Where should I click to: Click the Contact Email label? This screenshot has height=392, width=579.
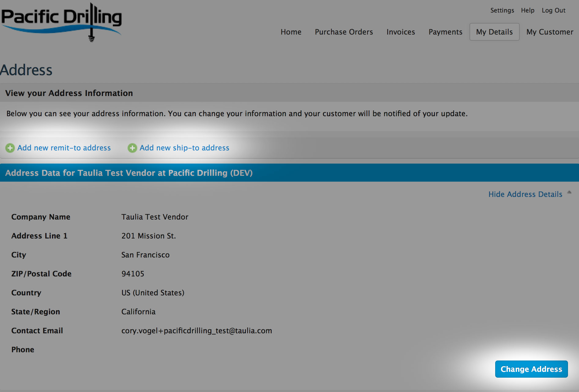click(37, 331)
